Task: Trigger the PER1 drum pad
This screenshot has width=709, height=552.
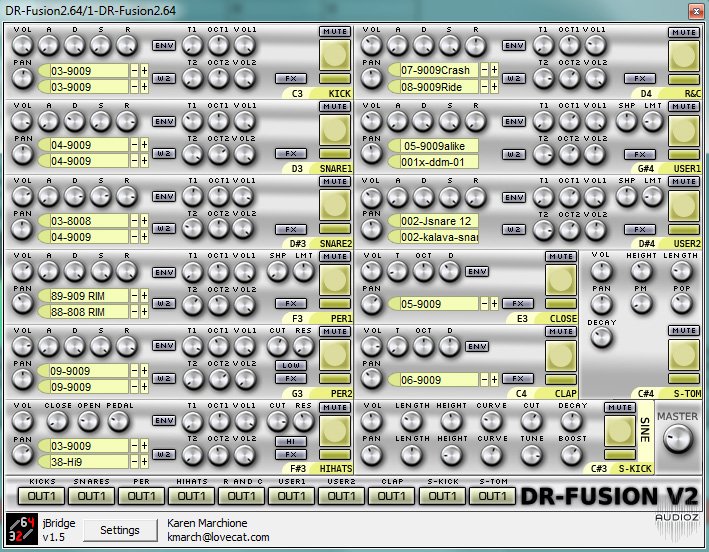Action: tap(335, 280)
